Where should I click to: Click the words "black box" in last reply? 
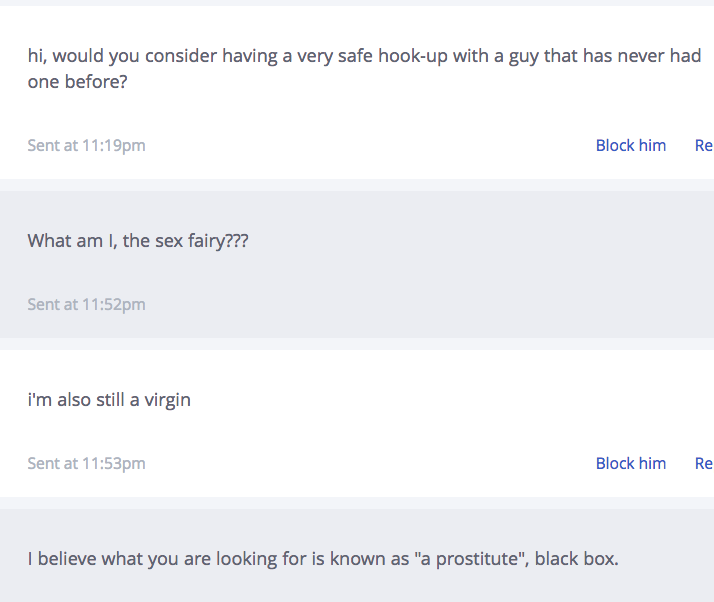(x=575, y=559)
